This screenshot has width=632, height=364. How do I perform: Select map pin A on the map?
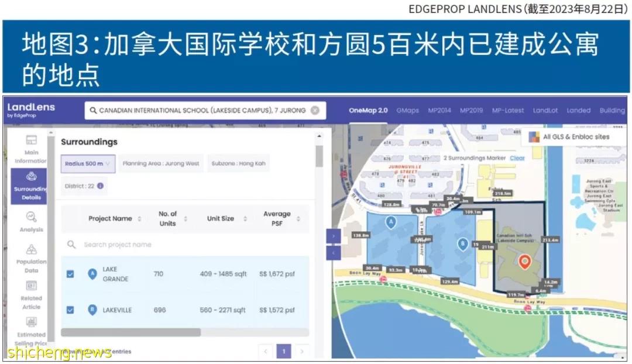click(390, 222)
